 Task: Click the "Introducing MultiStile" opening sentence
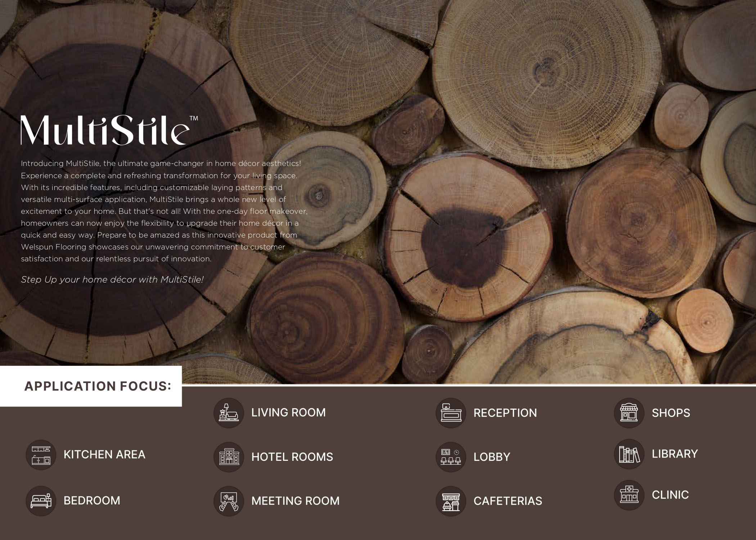161,163
